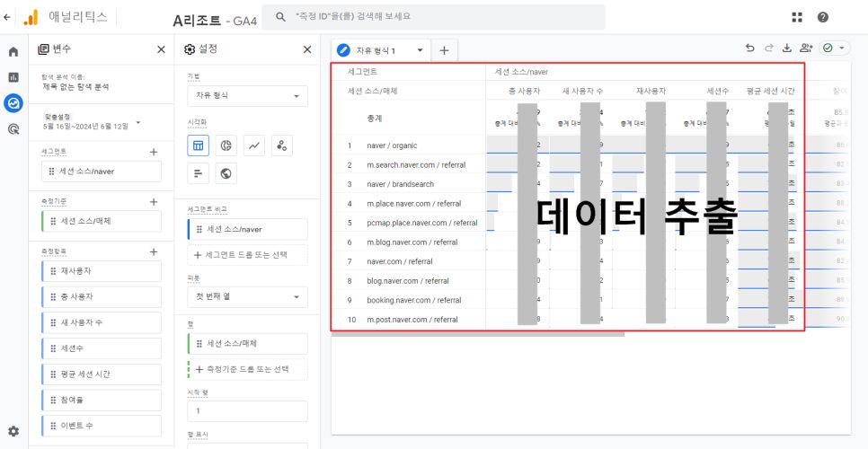The image size is (868, 449).
Task: Select donut chart visualization icon
Action: [x=226, y=145]
